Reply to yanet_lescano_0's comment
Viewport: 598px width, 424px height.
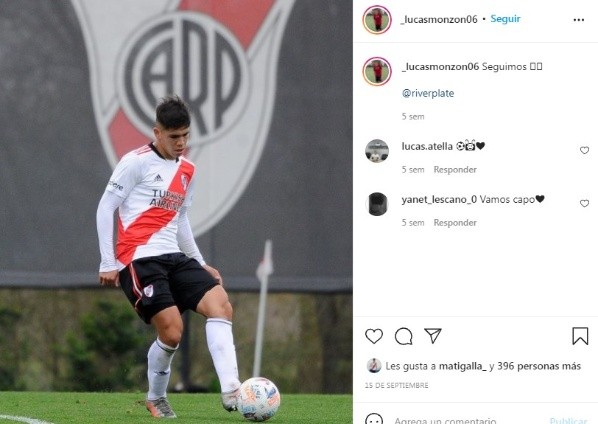455,223
